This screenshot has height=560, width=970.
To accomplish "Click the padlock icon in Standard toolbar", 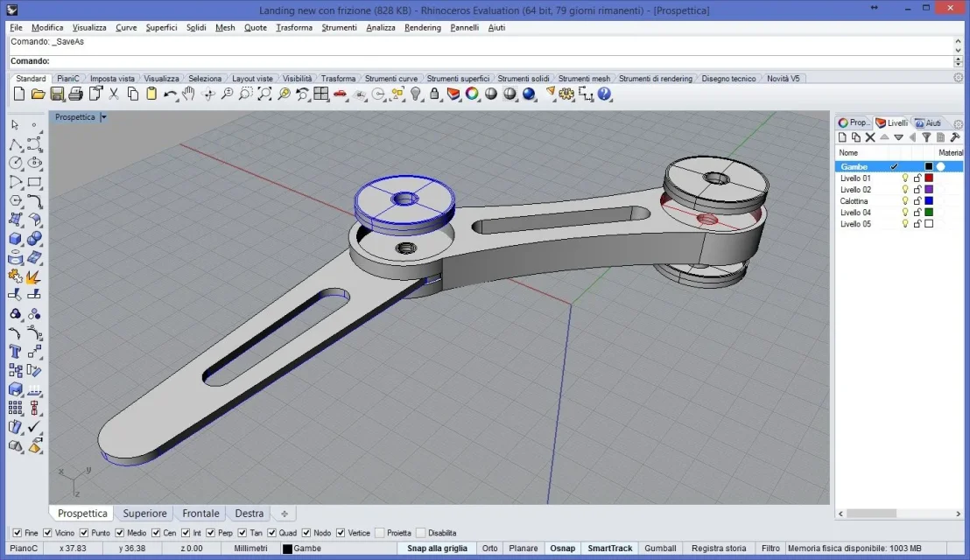I will (434, 94).
